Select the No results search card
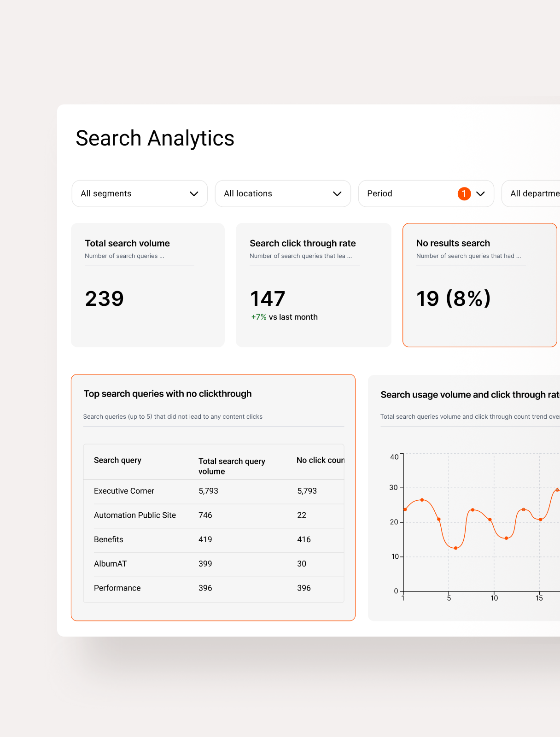The image size is (560, 737). [480, 285]
